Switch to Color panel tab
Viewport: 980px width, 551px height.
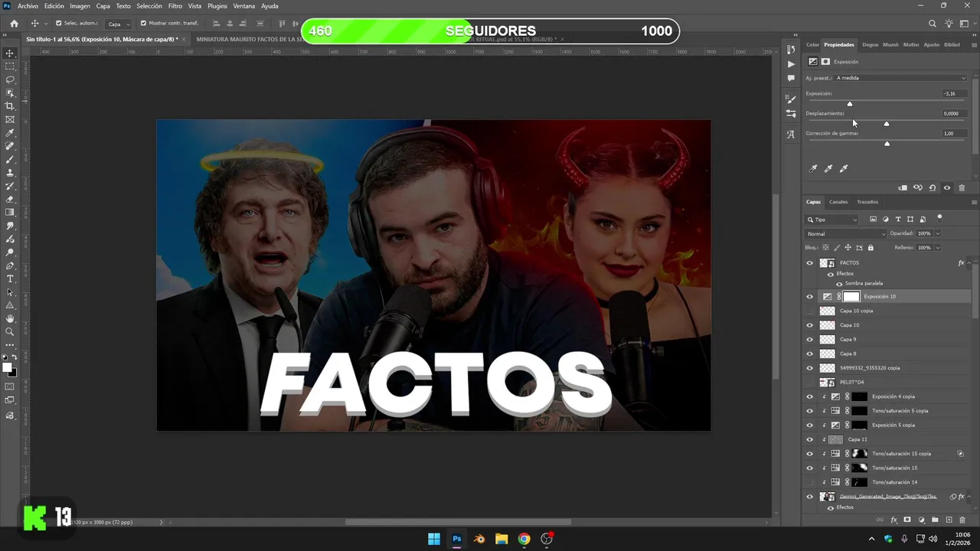[812, 44]
